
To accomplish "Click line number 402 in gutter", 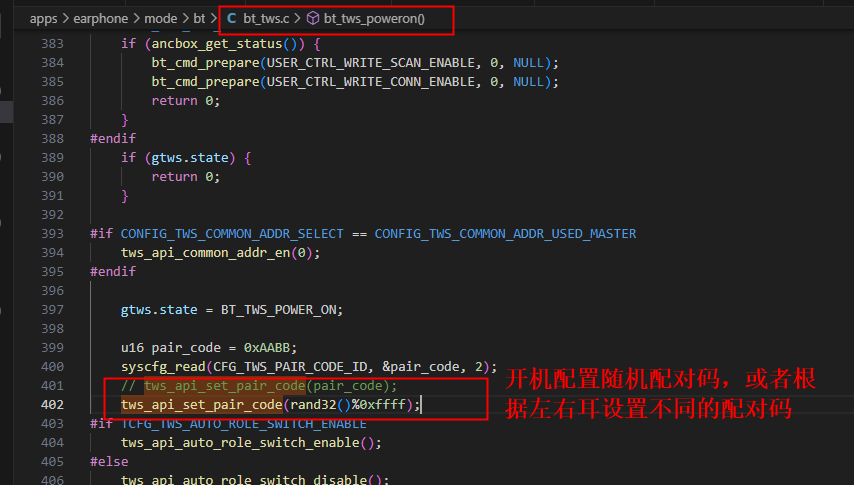I will pyautogui.click(x=52, y=405).
